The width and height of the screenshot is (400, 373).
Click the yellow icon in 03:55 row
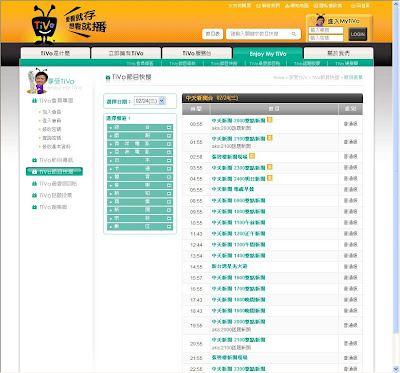(x=270, y=167)
